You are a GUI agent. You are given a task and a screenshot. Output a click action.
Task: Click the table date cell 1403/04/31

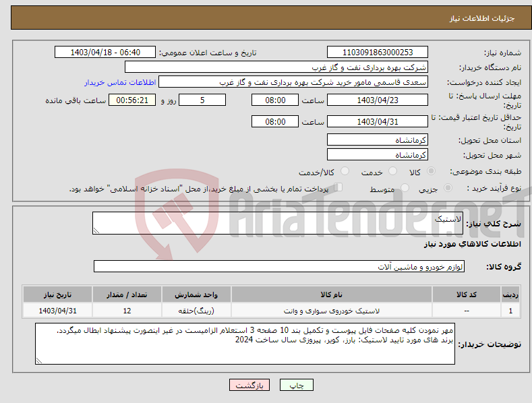pyautogui.click(x=58, y=311)
